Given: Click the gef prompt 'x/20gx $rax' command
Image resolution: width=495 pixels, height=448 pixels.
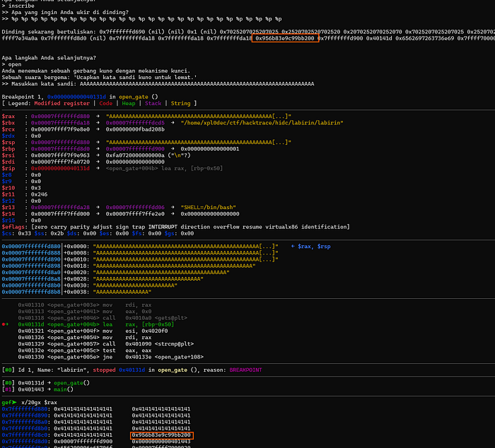Looking at the screenshot, I should (x=39, y=403).
